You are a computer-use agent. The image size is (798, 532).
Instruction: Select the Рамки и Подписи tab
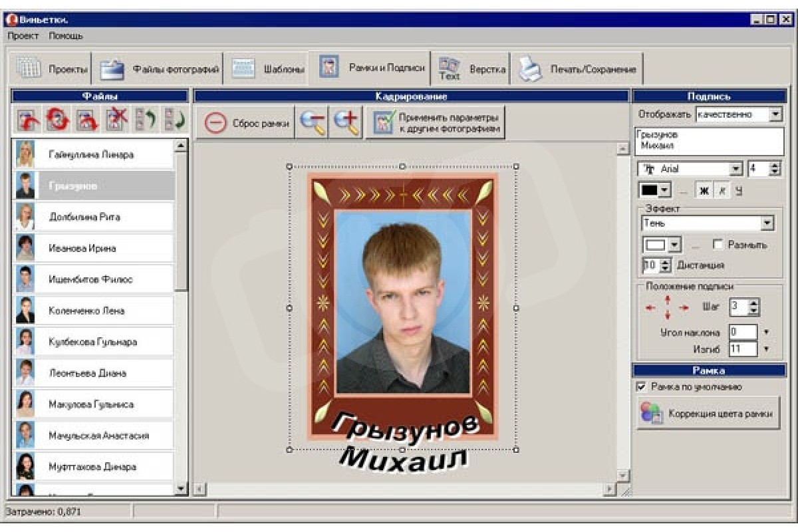pyautogui.click(x=371, y=68)
